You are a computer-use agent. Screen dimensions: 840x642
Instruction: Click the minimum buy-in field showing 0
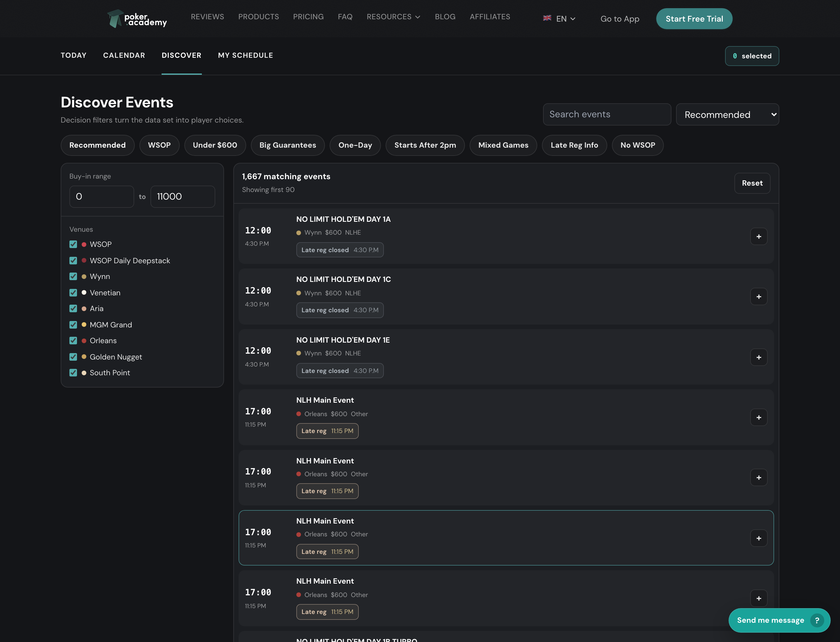click(101, 196)
